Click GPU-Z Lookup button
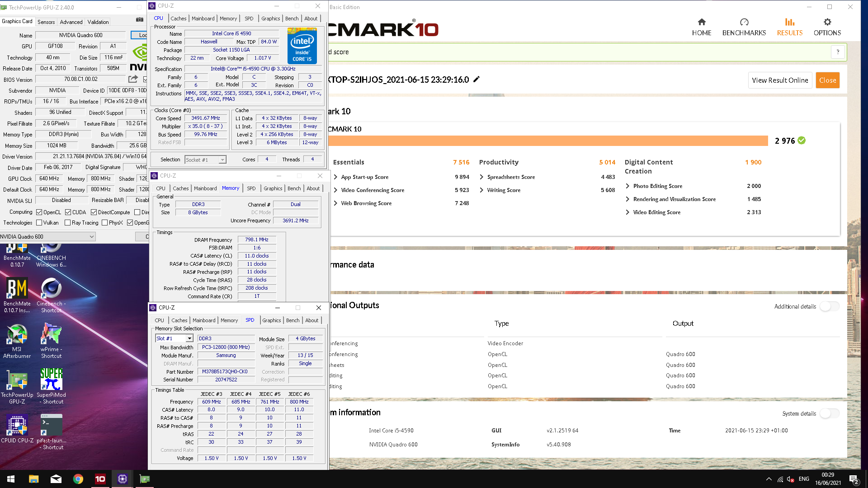Viewport: 868px width, 488px height. coord(140,35)
